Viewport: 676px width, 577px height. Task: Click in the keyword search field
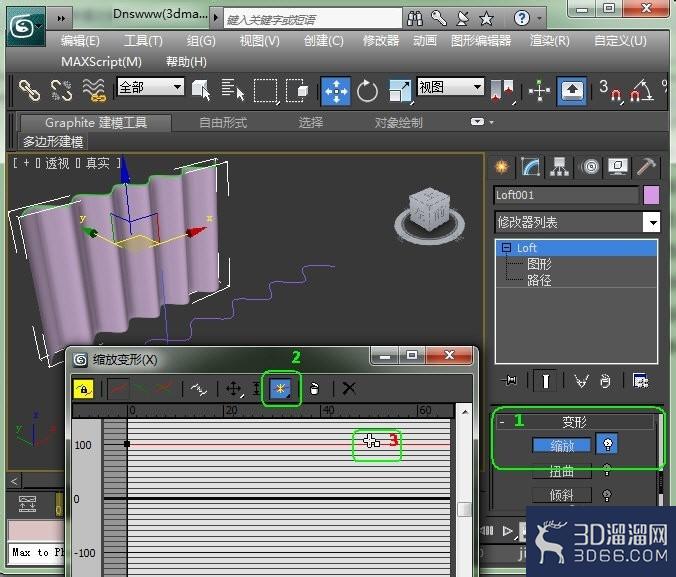[x=313, y=19]
